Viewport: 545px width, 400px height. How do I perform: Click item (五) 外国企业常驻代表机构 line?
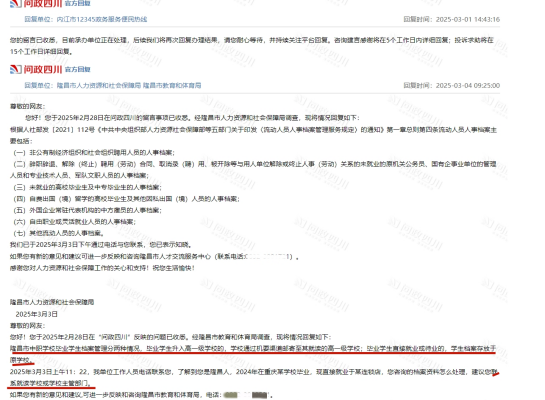tap(87, 210)
